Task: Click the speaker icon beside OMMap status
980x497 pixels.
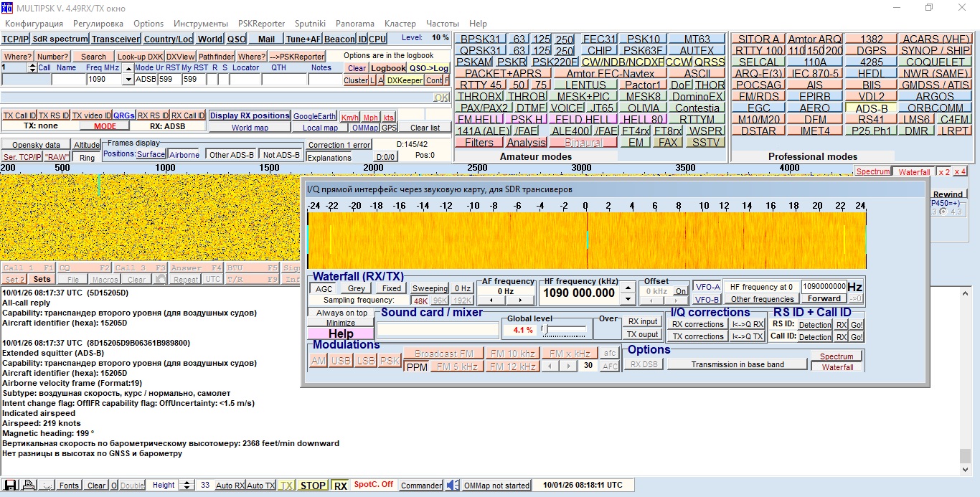Action: 452,486
